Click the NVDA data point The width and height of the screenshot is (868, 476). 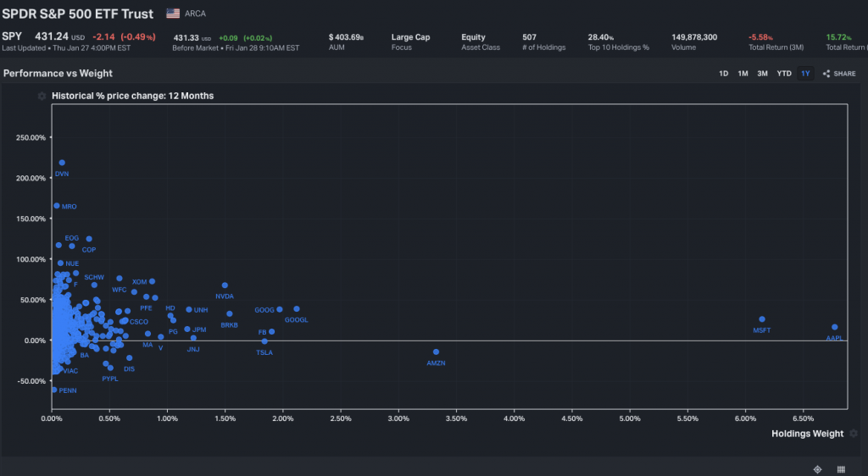[225, 285]
